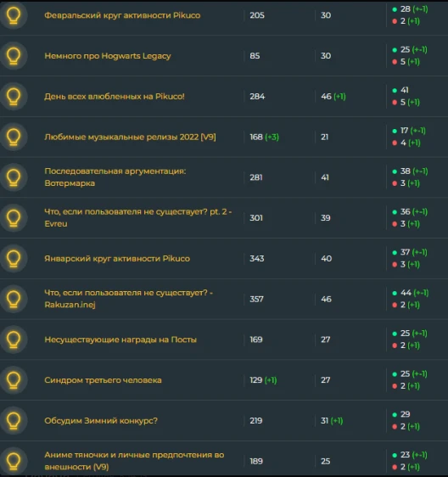Open День всех влюбленных на Pikuco! post
This screenshot has height=477, width=448.
(115, 97)
